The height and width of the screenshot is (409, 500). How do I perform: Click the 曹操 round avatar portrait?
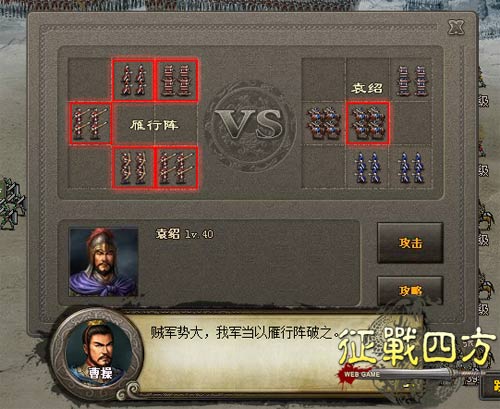pos(98,354)
